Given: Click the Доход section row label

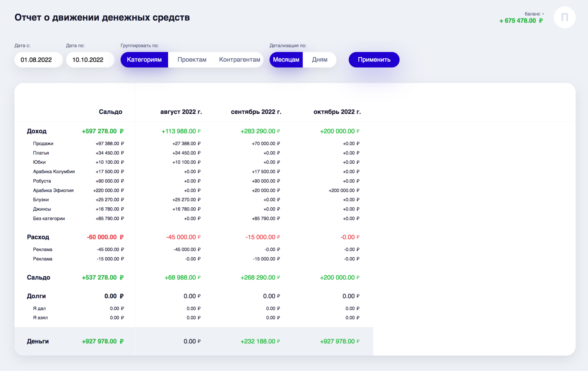Looking at the screenshot, I should tap(37, 131).
